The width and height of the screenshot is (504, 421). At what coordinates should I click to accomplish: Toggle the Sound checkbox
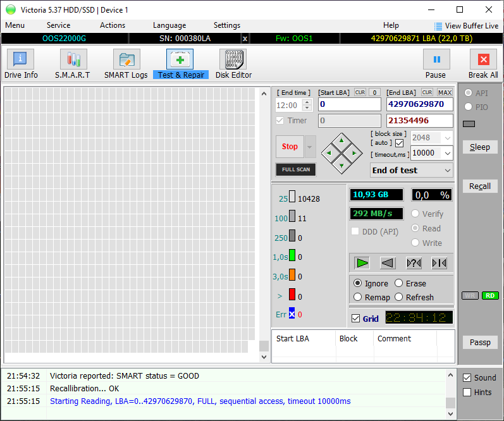467,377
